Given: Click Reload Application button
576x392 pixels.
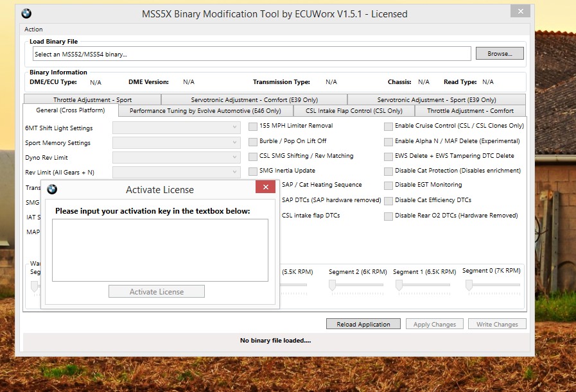Looking at the screenshot, I should (x=363, y=324).
